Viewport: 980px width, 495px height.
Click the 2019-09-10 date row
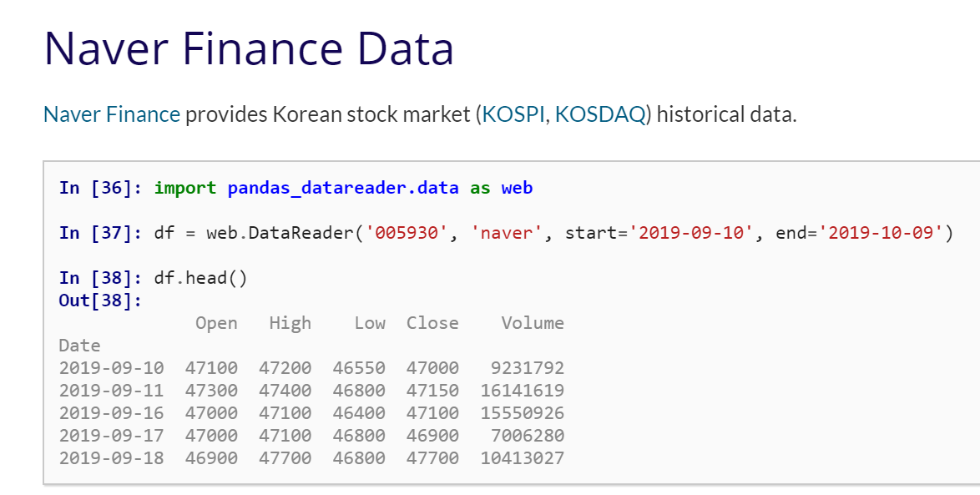point(311,367)
